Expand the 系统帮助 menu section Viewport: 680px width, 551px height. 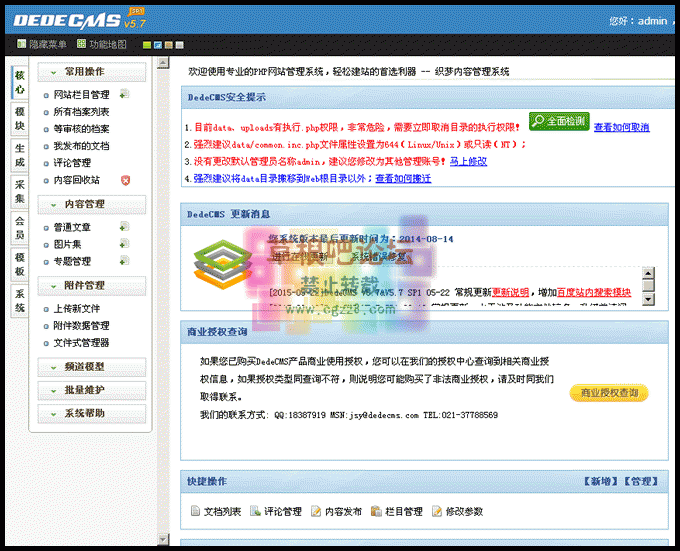click(x=92, y=414)
